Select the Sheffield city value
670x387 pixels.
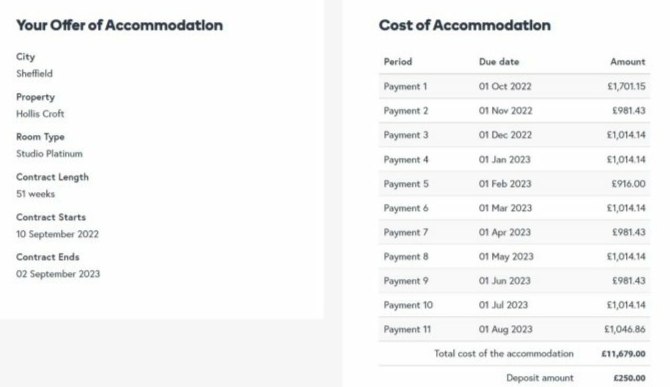34,73
